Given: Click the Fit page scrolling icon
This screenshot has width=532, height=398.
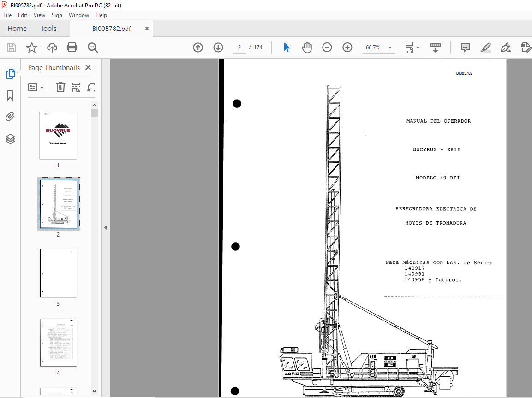Looking at the screenshot, I should [x=410, y=48].
